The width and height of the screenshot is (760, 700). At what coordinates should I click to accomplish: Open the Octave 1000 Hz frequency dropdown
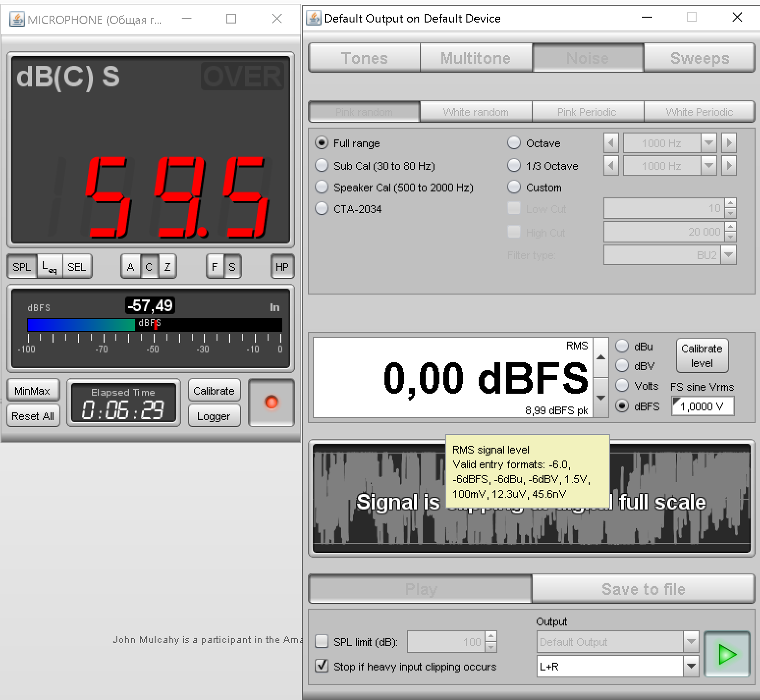708,143
